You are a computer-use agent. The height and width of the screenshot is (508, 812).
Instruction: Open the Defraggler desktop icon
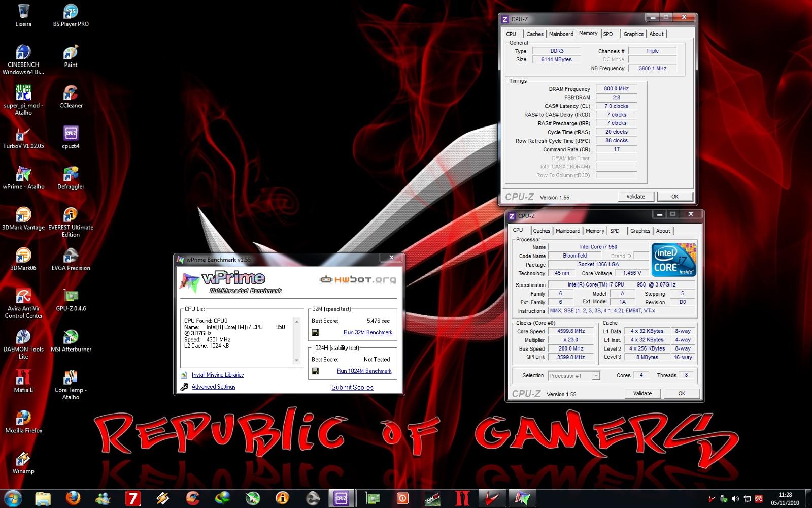pyautogui.click(x=71, y=178)
